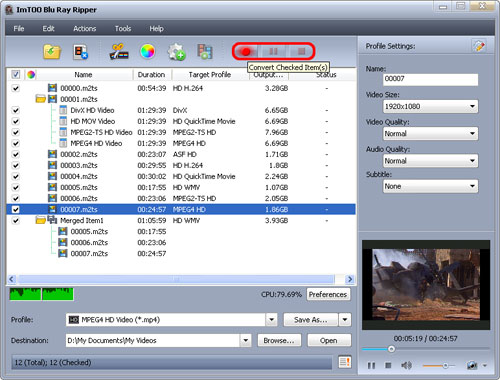Uncheck the DivX HD Video checkbox
Viewport: 500px width, 380px height.
16,110
